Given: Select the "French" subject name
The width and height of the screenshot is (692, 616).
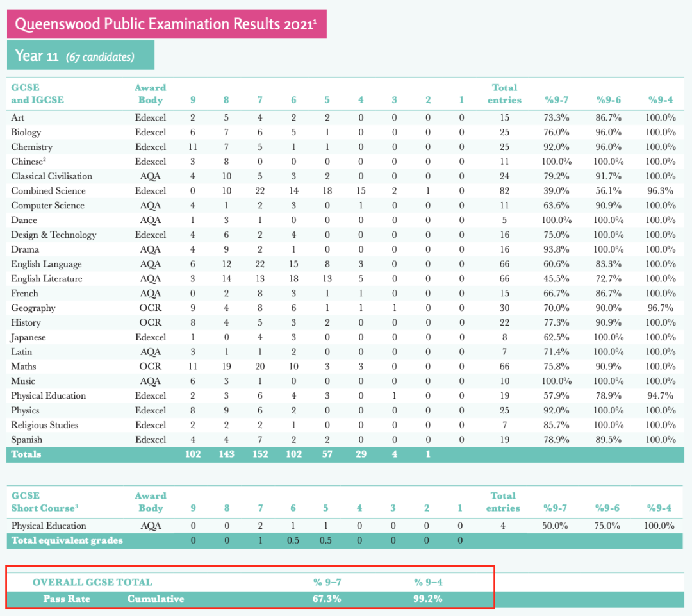Looking at the screenshot, I should (25, 293).
